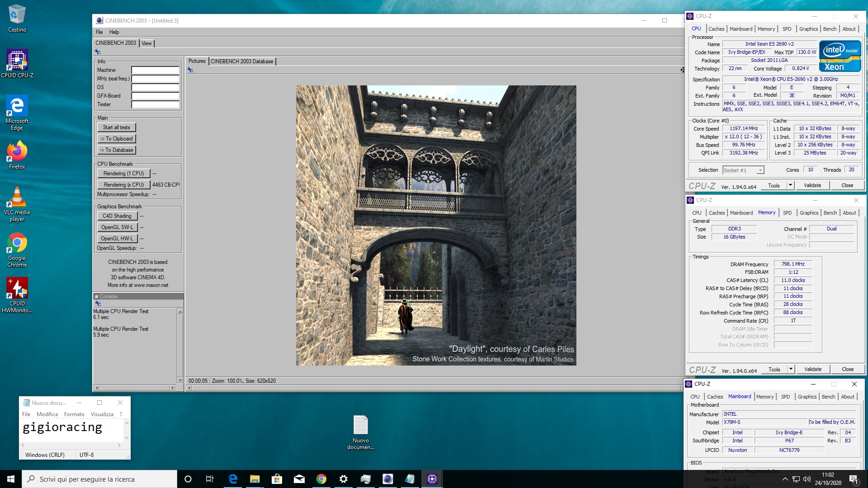Click the pin icon in the Console panel
Image resolution: width=868 pixels, height=488 pixels.
98,304
